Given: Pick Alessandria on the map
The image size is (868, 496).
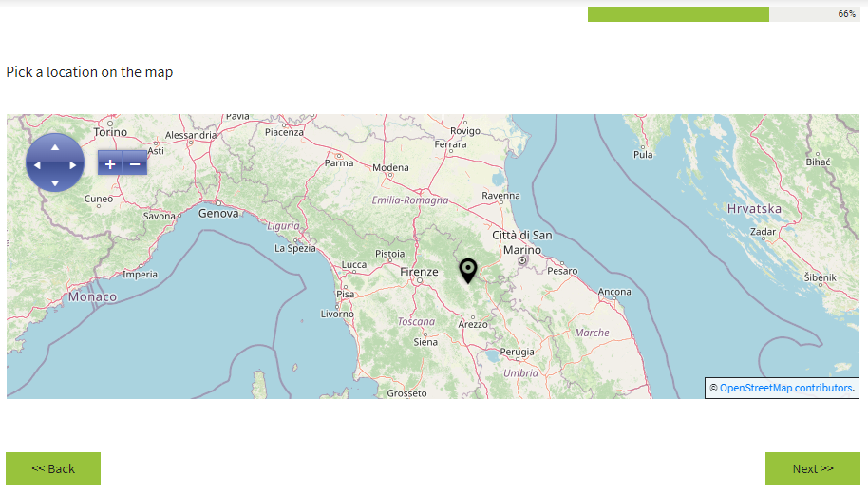Looking at the screenshot, I should (x=191, y=135).
